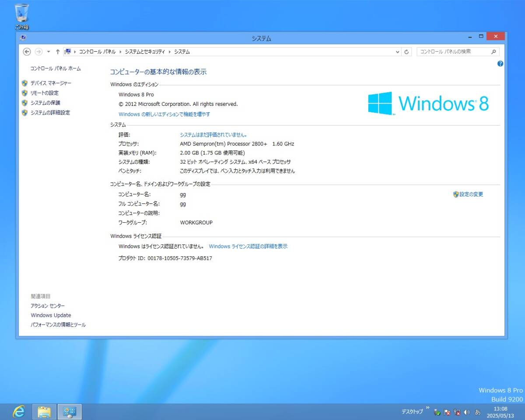Open Windows Update link
525x420 pixels.
click(51, 315)
